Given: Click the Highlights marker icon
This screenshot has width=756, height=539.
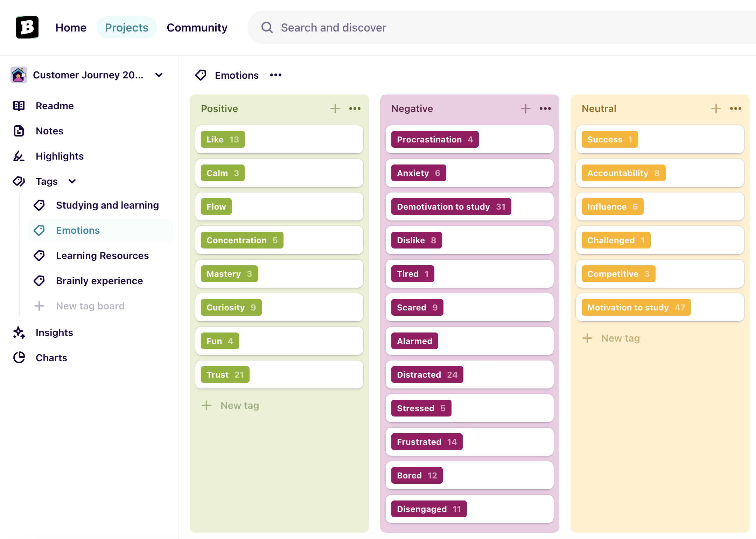Looking at the screenshot, I should [19, 156].
